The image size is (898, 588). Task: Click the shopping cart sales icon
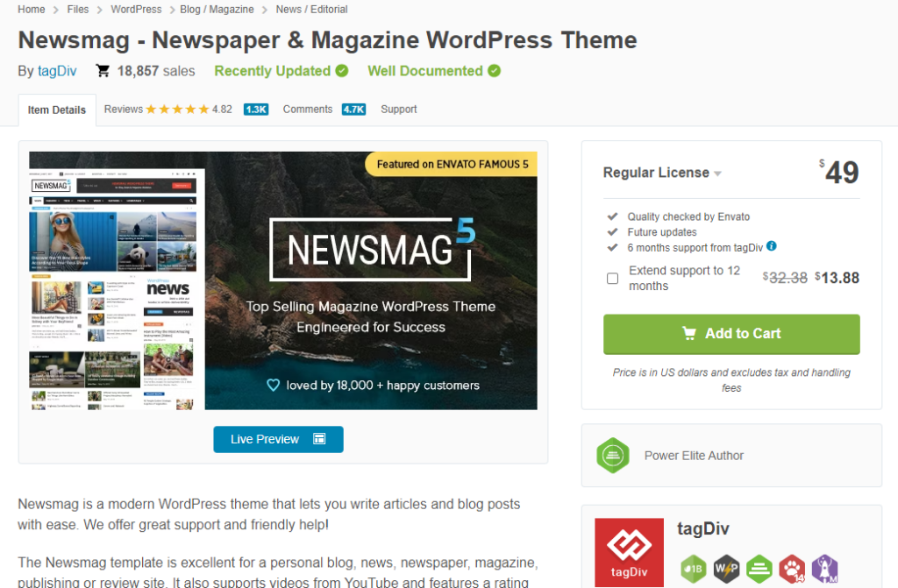(103, 71)
